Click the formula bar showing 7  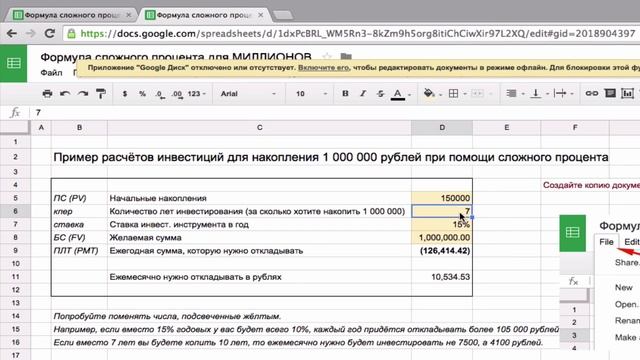(x=335, y=112)
